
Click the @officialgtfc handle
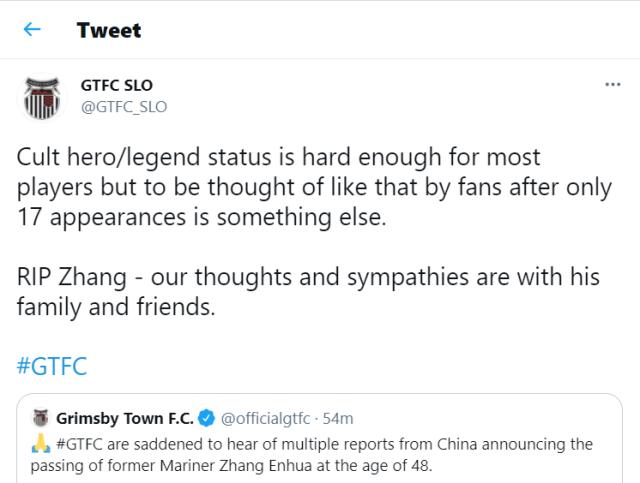tap(266, 416)
